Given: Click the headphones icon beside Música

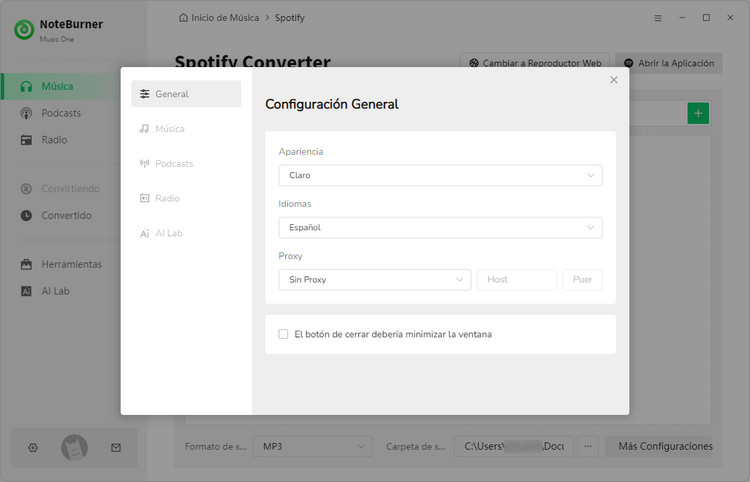Looking at the screenshot, I should pyautogui.click(x=26, y=87).
